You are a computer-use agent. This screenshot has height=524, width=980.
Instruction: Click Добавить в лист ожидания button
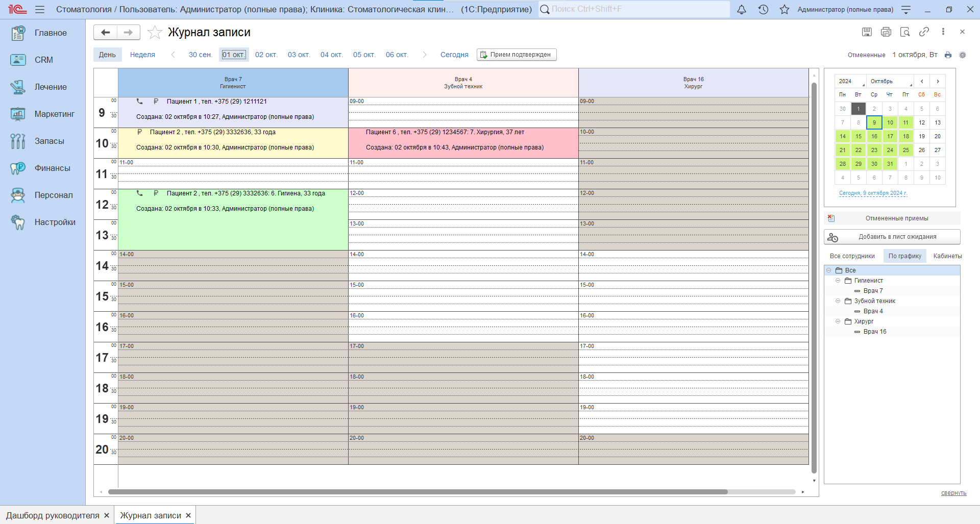tap(892, 237)
